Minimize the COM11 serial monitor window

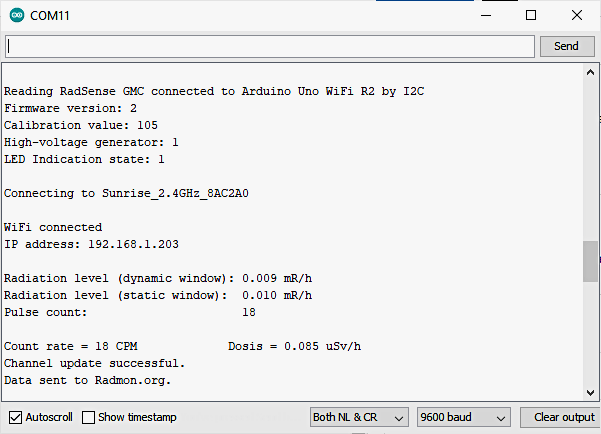pos(484,16)
